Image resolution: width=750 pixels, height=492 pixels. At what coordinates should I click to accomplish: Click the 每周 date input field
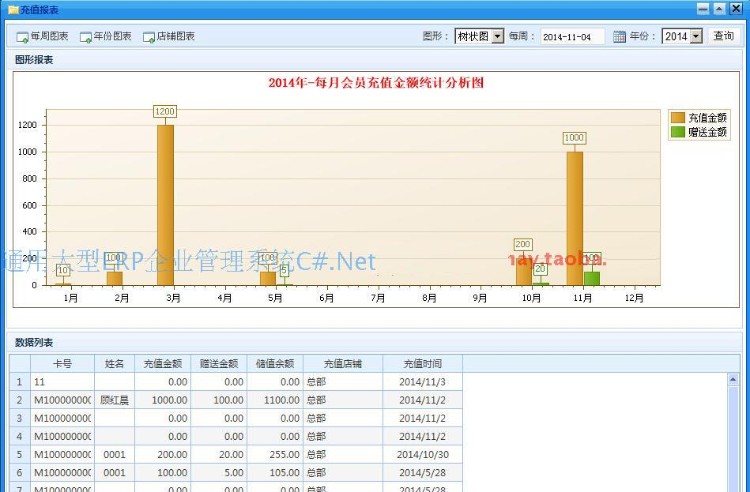(572, 36)
